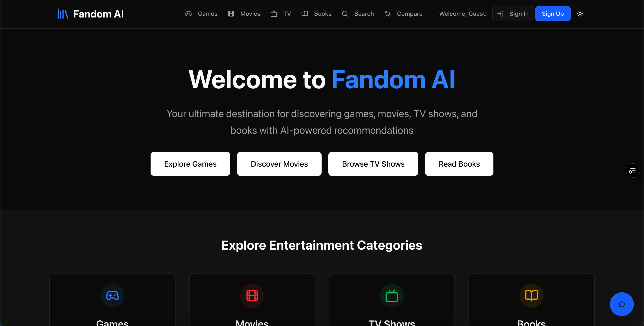Click the Sign In button
Screen dimensions: 644x326
point(513,14)
